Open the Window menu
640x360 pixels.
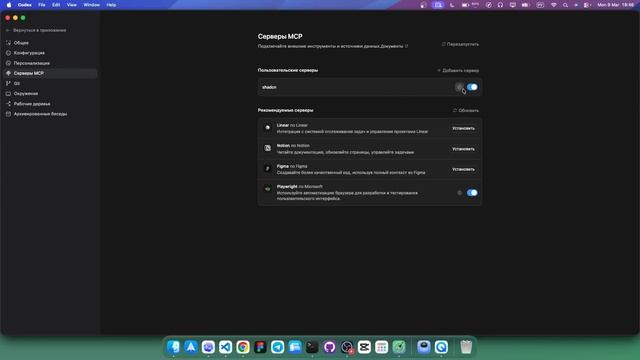(x=91, y=5)
